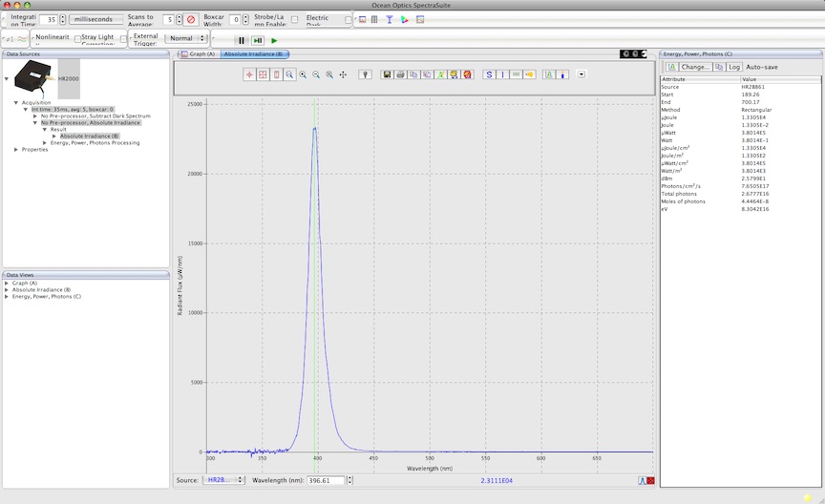Switch to the Graph (A) tab

198,53
